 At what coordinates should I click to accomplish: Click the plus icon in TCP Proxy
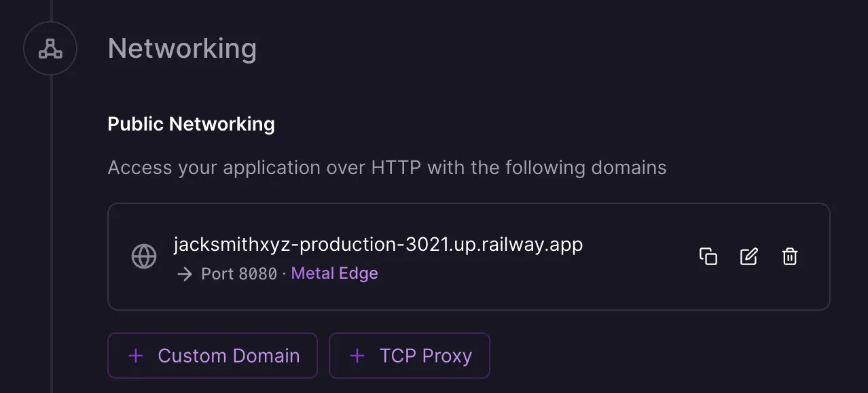point(357,356)
